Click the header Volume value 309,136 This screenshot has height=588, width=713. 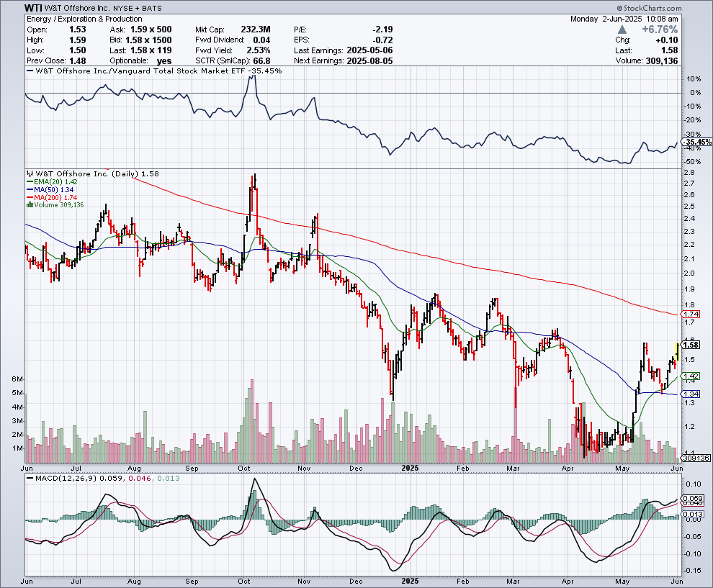662,61
